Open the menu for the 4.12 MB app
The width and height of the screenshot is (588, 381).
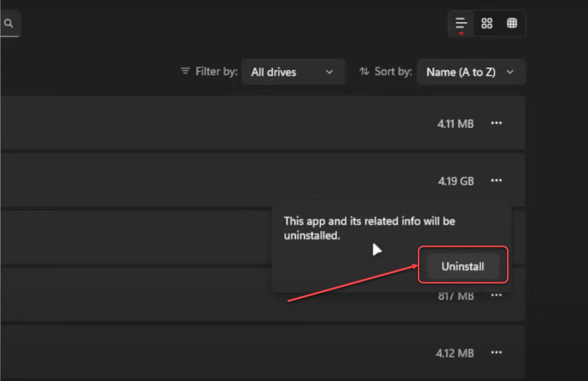[496, 353]
